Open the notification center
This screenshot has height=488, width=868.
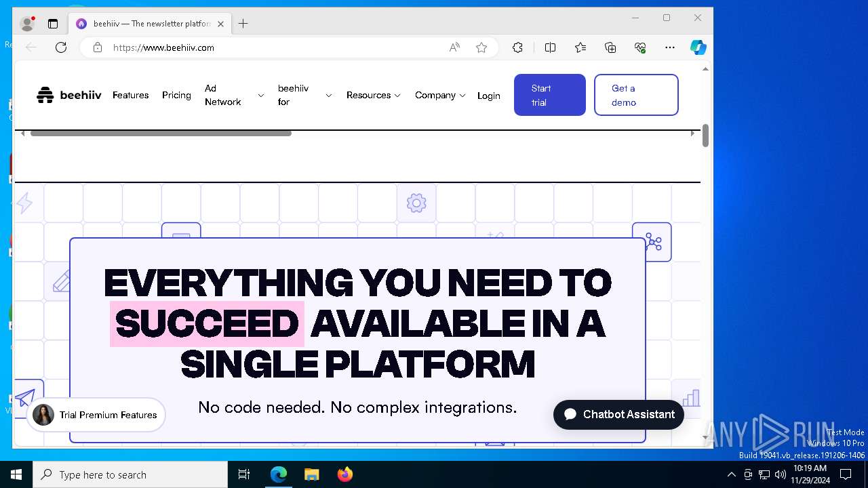tap(846, 474)
